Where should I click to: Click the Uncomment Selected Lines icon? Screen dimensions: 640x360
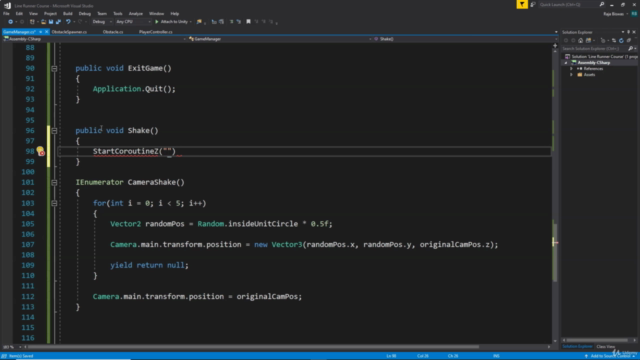[x=238, y=22]
